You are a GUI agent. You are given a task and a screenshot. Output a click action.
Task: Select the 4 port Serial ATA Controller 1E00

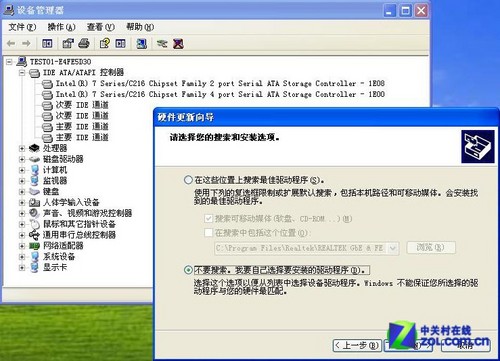click(x=220, y=94)
